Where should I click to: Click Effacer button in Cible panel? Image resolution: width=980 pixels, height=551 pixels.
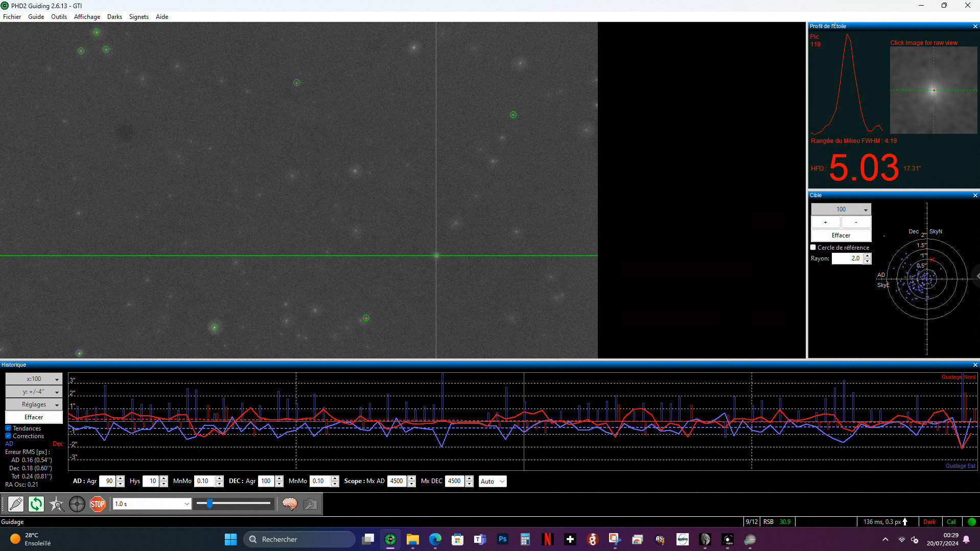[x=841, y=235]
